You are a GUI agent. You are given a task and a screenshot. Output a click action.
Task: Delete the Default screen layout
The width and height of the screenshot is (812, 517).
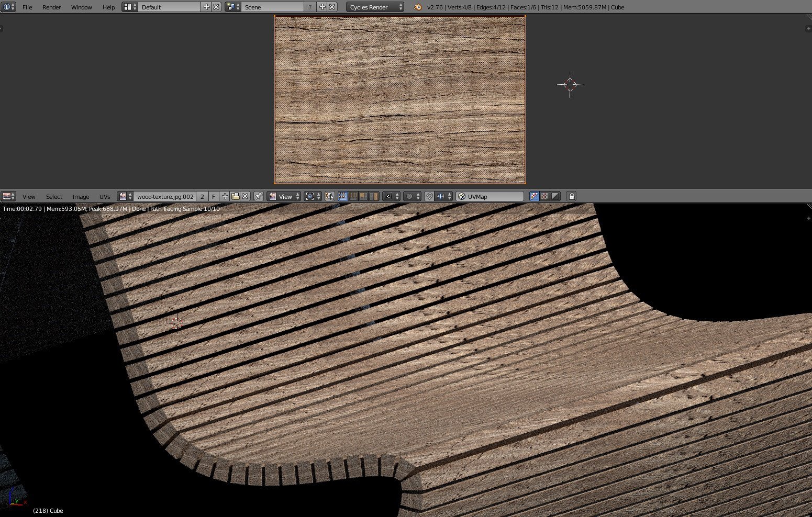216,7
